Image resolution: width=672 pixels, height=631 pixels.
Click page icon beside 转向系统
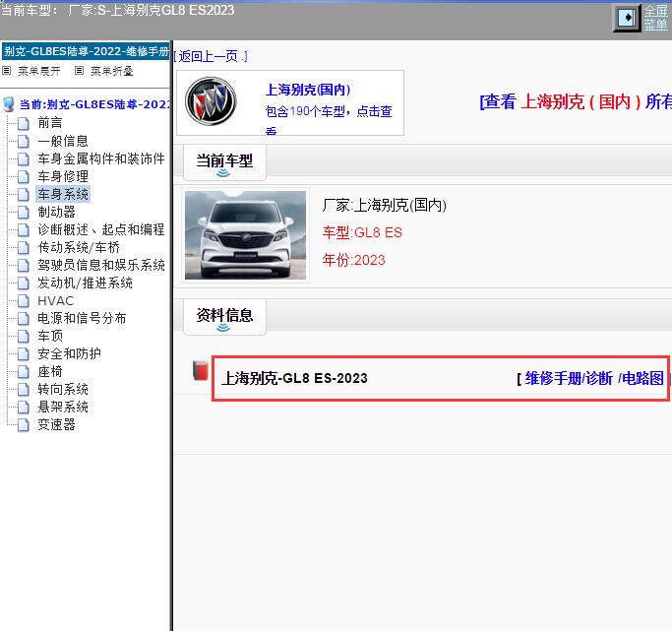(24, 390)
